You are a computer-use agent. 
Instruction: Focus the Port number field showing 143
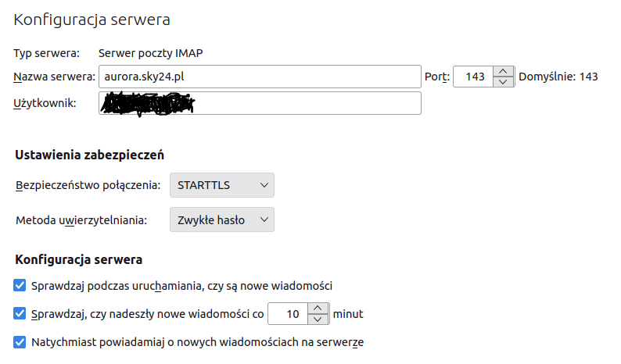(474, 77)
